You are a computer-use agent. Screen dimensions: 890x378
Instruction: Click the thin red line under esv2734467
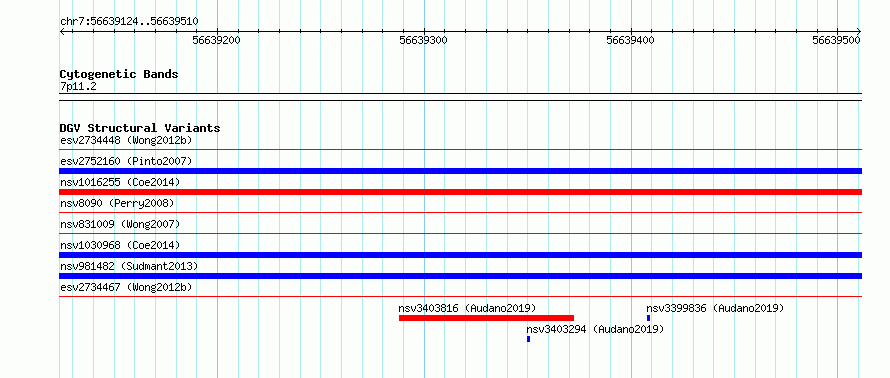tap(460, 296)
